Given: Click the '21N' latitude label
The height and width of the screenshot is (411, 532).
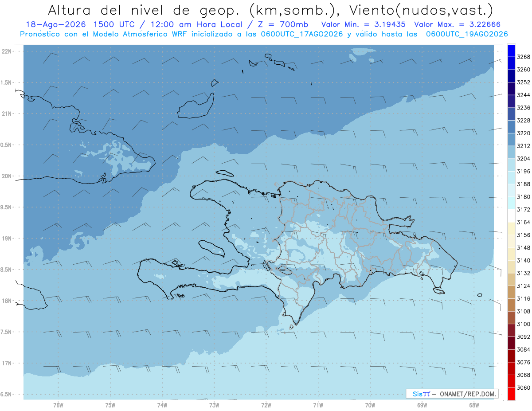Looking at the screenshot, I should pos(7,114).
